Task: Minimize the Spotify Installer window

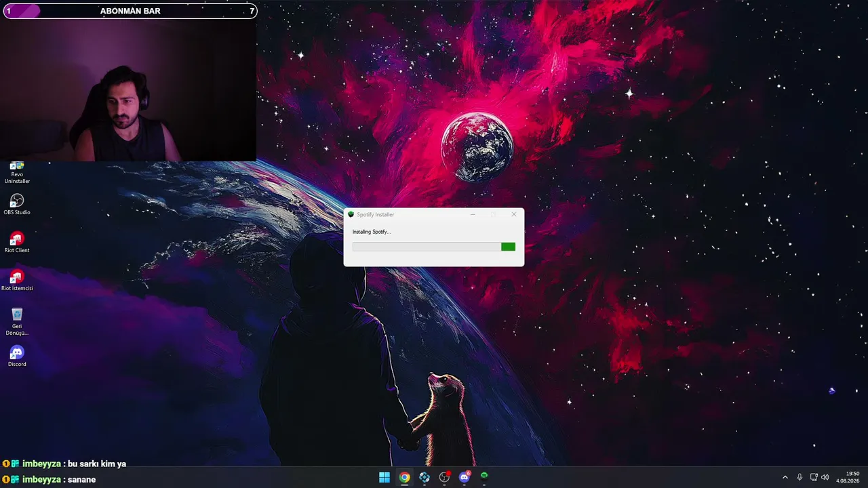Action: coord(473,214)
